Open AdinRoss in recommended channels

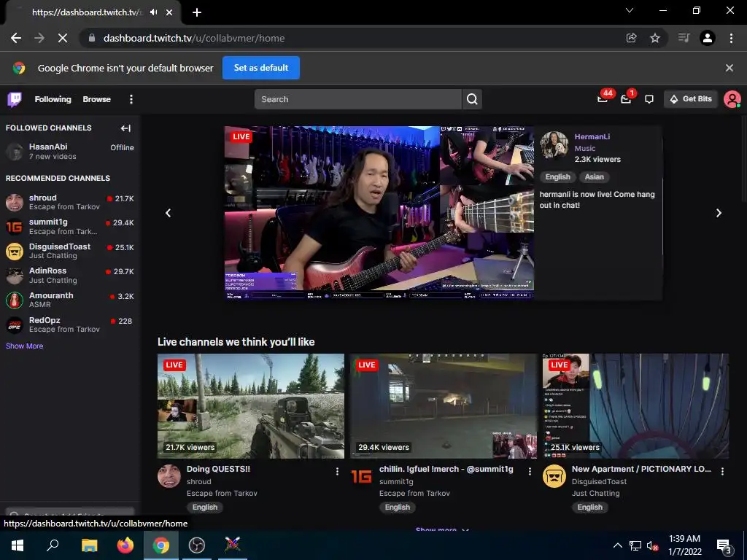click(69, 275)
